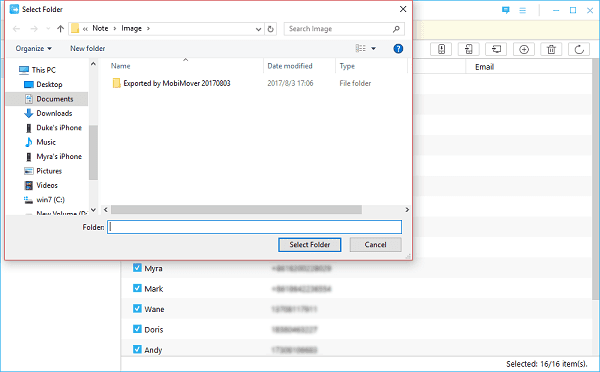Screen dimensions: 600x372
Task: Click the forward arrow in the dialog
Action: 34,29
